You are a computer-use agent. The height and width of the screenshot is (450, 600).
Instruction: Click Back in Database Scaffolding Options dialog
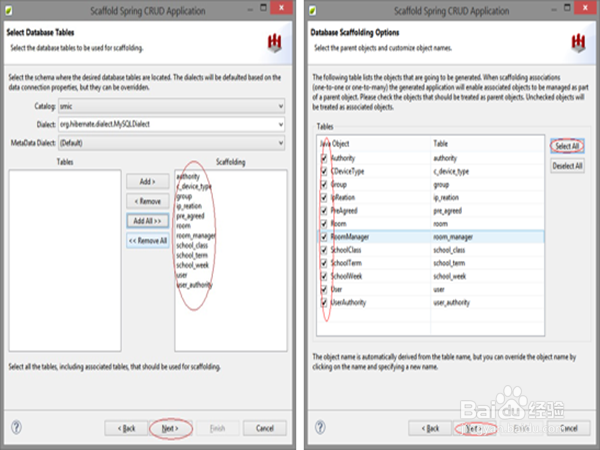430,428
